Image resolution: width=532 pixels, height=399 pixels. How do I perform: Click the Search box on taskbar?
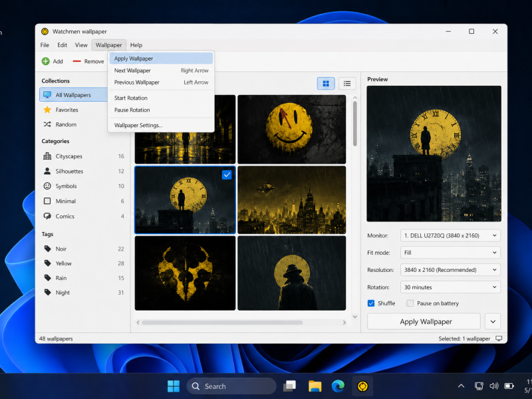click(231, 386)
